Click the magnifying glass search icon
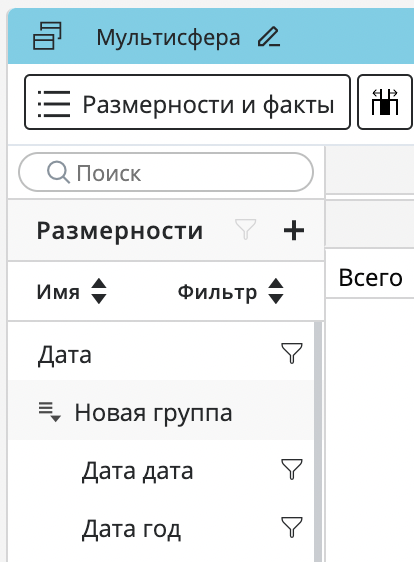The image size is (414, 562). coord(58,172)
